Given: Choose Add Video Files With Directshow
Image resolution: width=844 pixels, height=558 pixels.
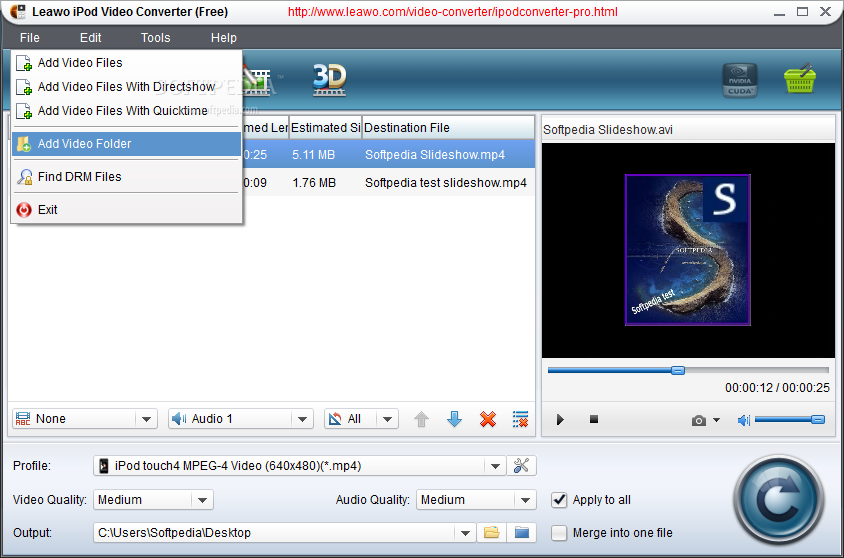Looking at the screenshot, I should point(126,87).
